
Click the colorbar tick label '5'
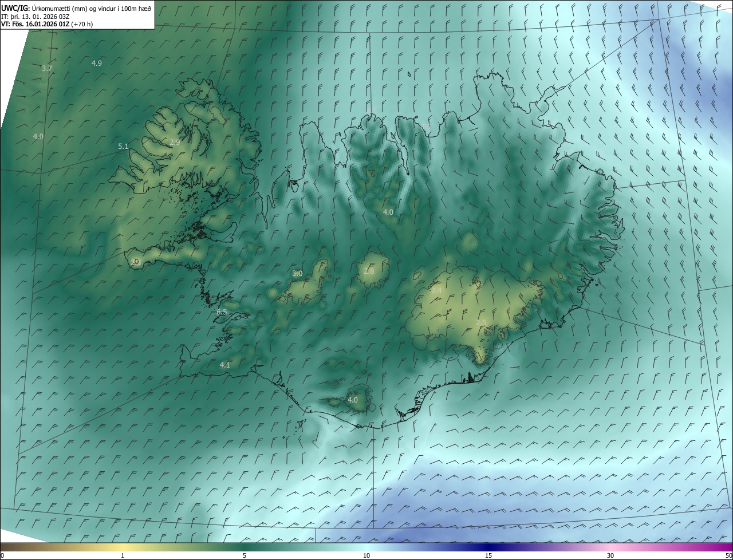pos(245,555)
